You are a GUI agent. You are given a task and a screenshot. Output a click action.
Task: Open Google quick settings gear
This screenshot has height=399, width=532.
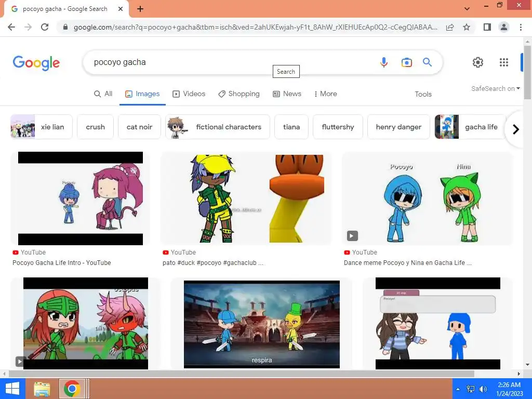pyautogui.click(x=478, y=62)
